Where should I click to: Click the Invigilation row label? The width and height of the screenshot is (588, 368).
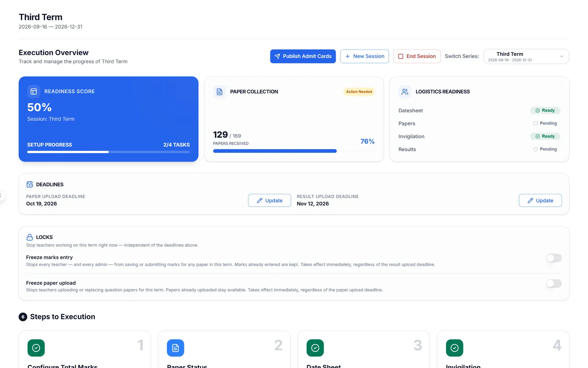pyautogui.click(x=411, y=136)
